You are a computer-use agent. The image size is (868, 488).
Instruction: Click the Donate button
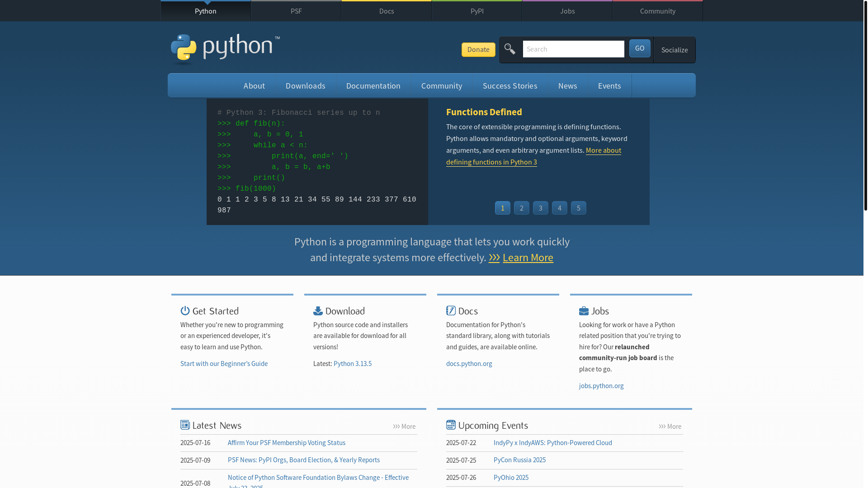pyautogui.click(x=478, y=50)
